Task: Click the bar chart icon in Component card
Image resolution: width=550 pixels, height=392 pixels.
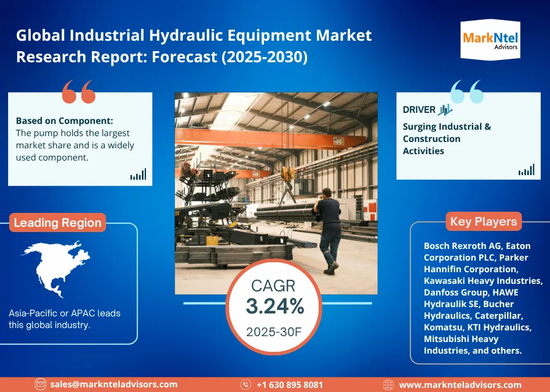Action: pos(138,174)
